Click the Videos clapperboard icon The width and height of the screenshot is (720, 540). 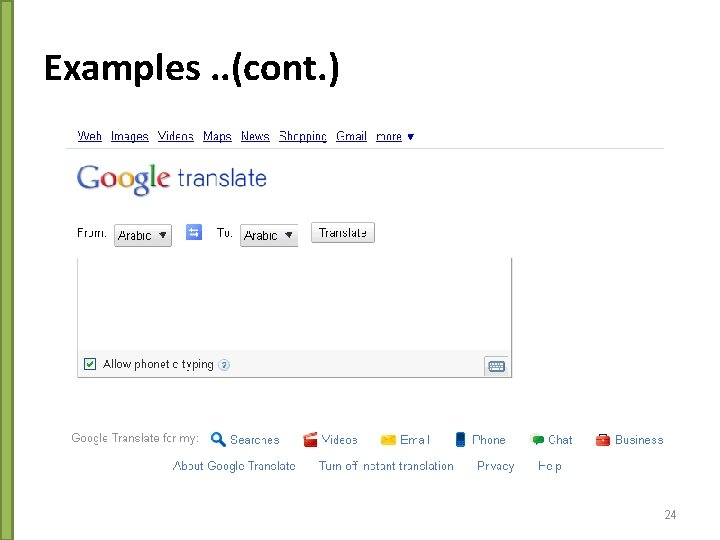(x=310, y=439)
